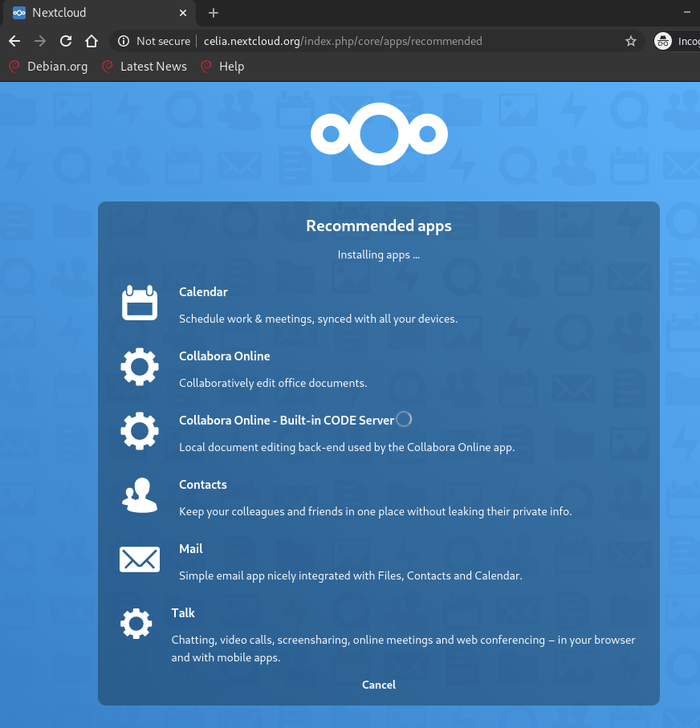View Not secure site information

click(x=154, y=41)
